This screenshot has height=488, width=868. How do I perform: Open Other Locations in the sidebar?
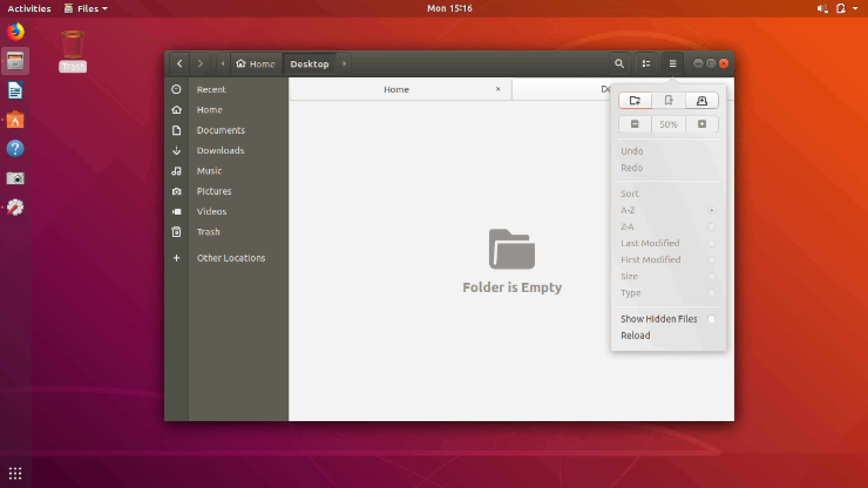226,258
